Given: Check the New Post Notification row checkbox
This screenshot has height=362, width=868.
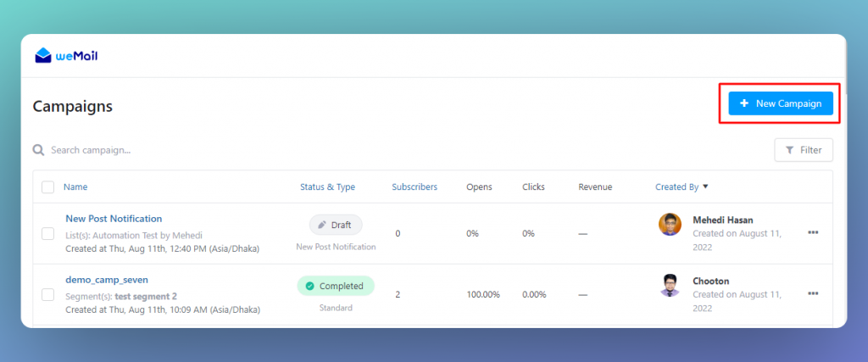Looking at the screenshot, I should [x=48, y=234].
